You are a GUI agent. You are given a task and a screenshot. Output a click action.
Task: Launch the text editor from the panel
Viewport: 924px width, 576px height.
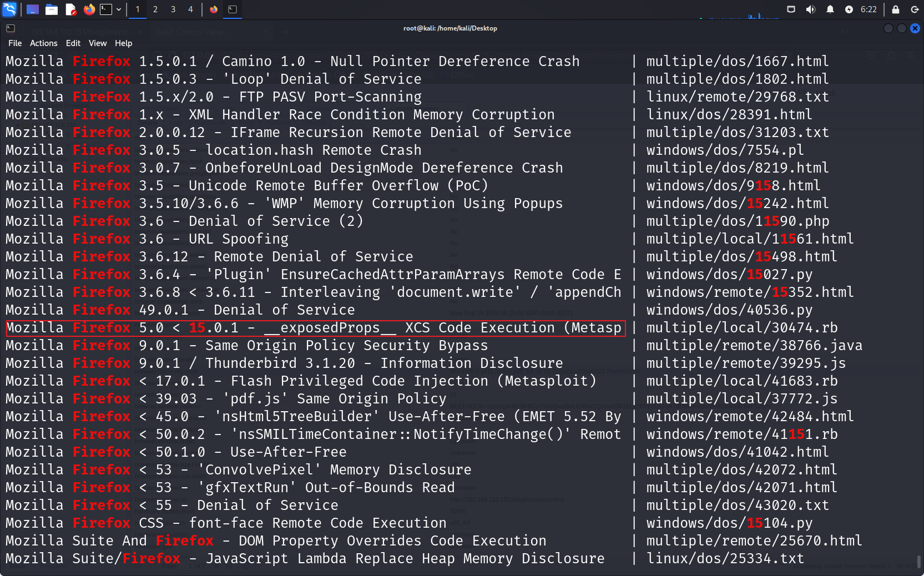coord(70,9)
